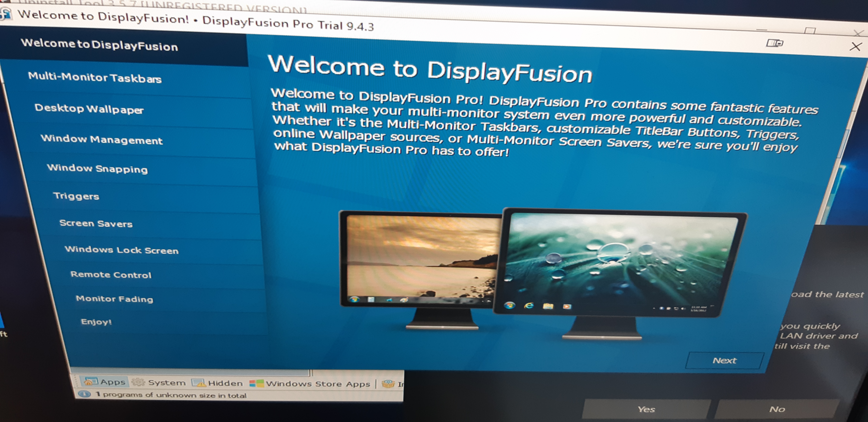Click the DisplayFusion app icon in title bar

click(6, 14)
